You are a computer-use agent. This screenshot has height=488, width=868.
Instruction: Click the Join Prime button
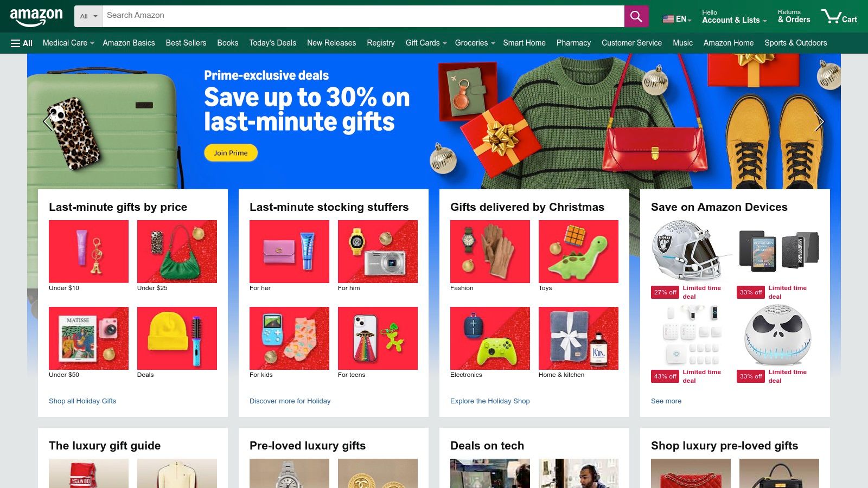(231, 153)
